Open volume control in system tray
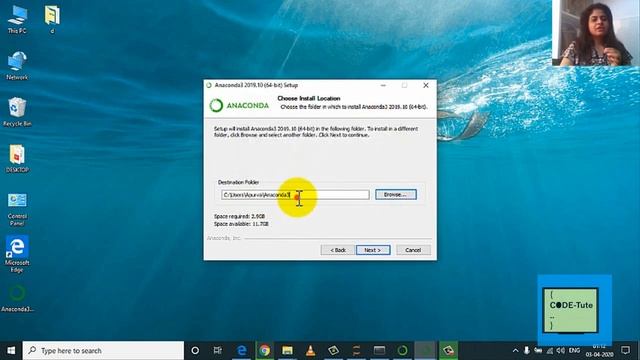This screenshot has width=640, height=360. (561, 351)
